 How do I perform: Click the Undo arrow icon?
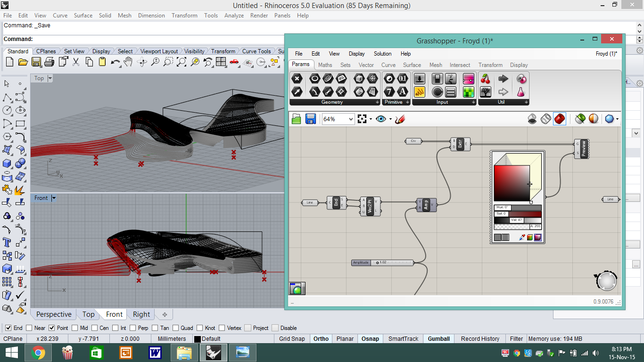click(115, 62)
